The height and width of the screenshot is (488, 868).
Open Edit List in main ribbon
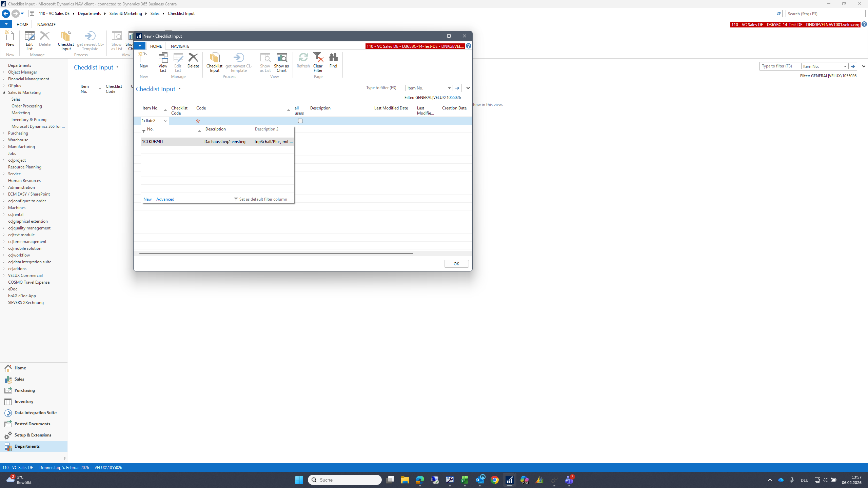pos(29,41)
